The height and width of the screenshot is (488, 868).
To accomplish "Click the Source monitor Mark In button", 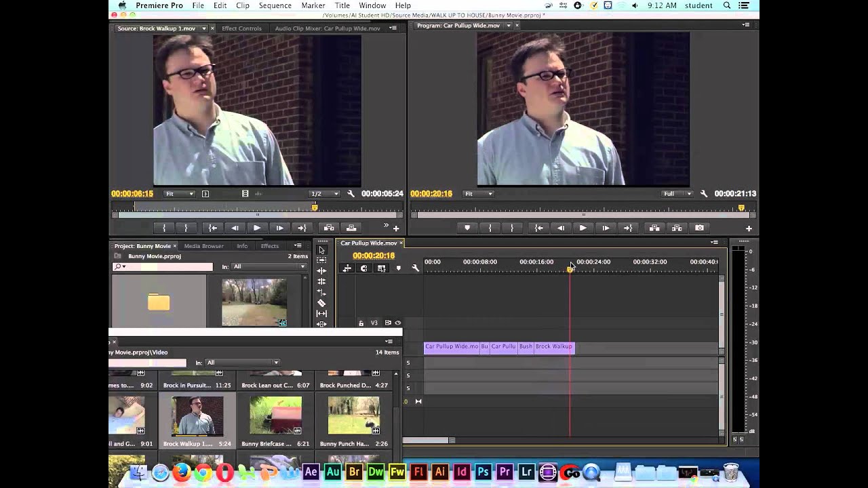I will click(164, 228).
